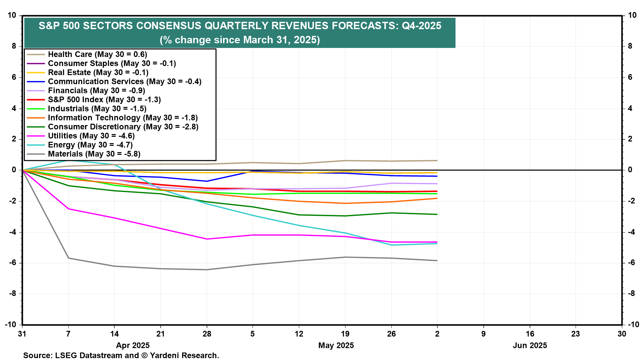Viewport: 644px width, 362px height.
Task: Click the Utilities legend color swatch
Action: [x=36, y=136]
